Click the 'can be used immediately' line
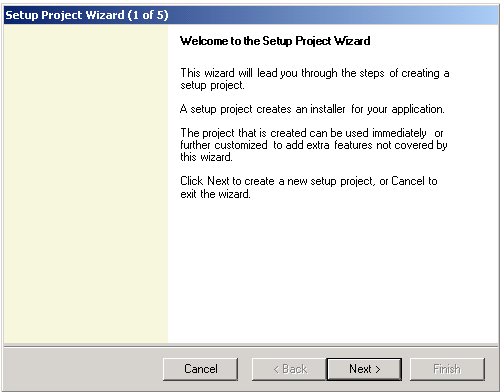Viewport: 504px width, 392px height. 312,133
